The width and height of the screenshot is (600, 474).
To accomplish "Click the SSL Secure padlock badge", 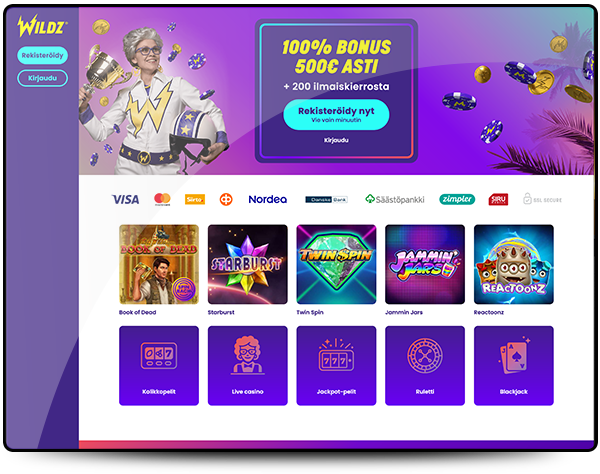I will coord(542,199).
